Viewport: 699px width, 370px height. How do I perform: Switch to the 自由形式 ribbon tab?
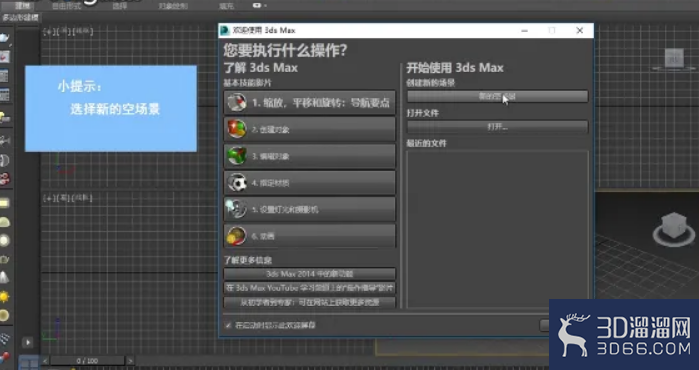(66, 6)
